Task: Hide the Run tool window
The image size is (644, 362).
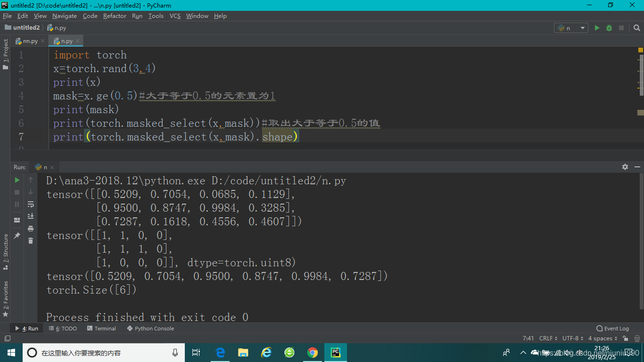Action: click(x=637, y=167)
